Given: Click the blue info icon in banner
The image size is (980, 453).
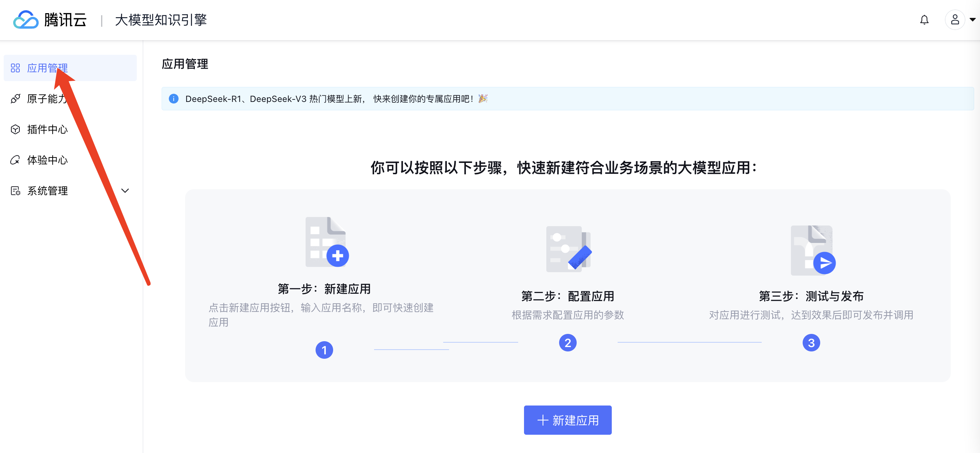Looking at the screenshot, I should click(x=173, y=99).
